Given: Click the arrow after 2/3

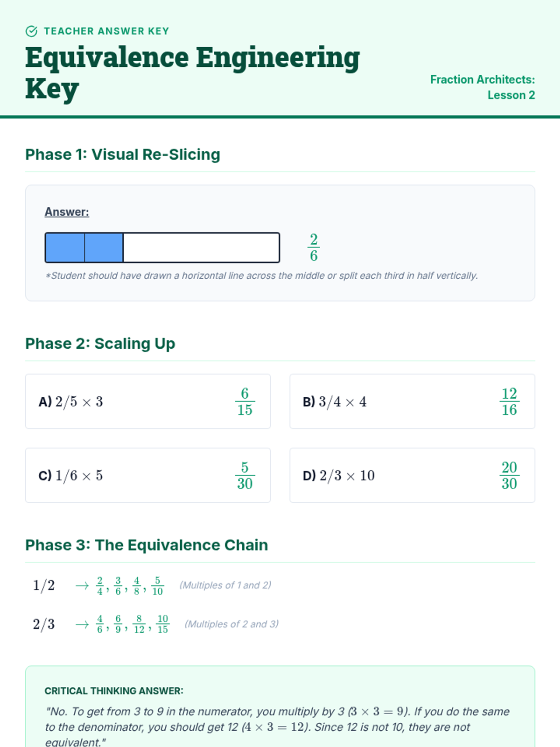Looking at the screenshot, I should (82, 624).
